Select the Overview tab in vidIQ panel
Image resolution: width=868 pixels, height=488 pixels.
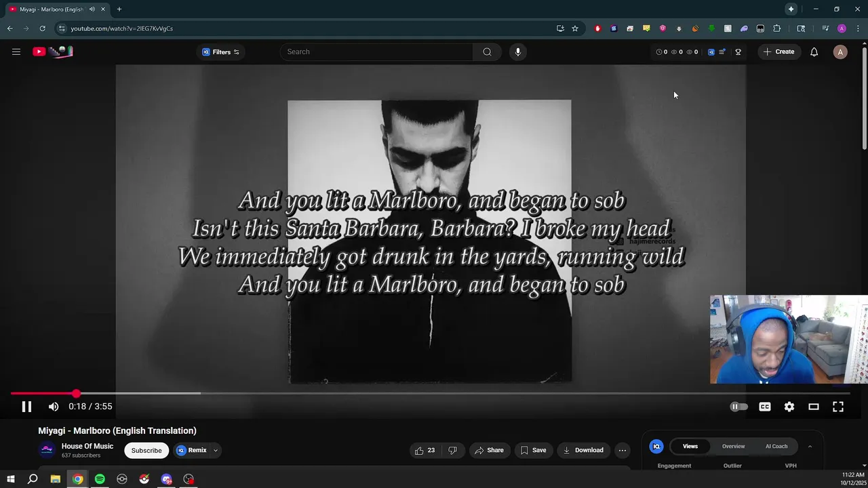pos(733,446)
